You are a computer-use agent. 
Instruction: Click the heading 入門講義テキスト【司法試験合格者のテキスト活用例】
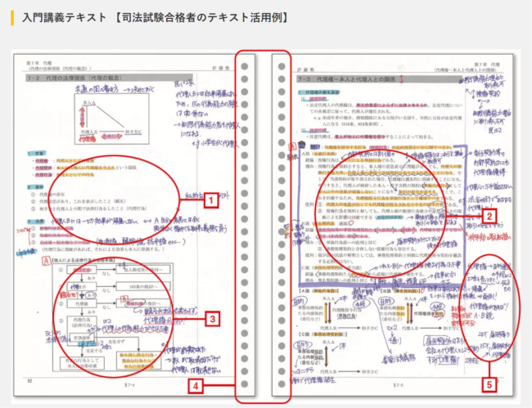[156, 18]
